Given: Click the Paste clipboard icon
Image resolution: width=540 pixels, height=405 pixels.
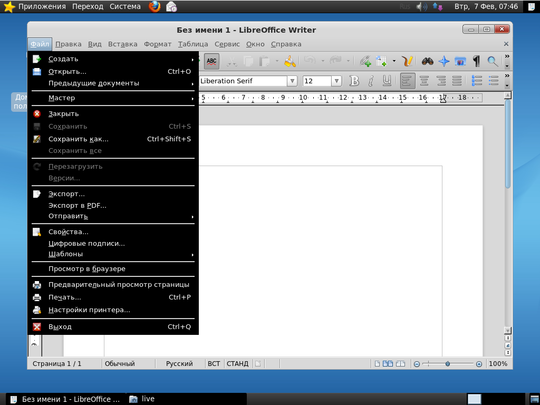Looking at the screenshot, I should (x=264, y=62).
